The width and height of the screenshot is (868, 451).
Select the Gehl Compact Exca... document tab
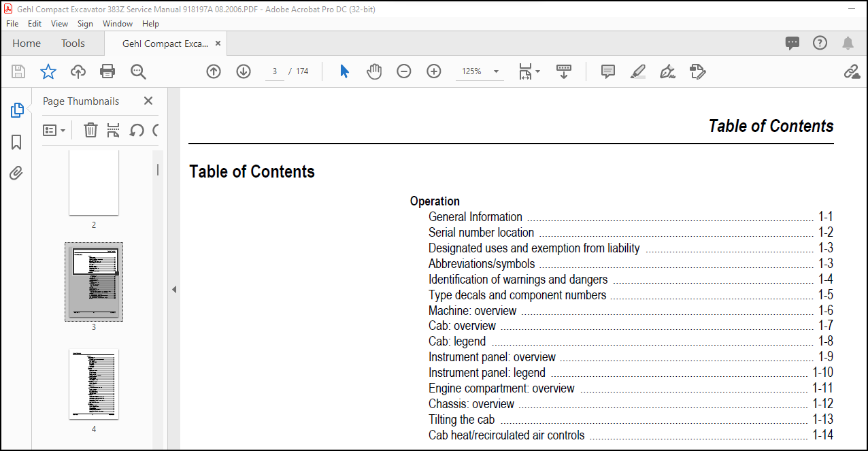[x=165, y=44]
